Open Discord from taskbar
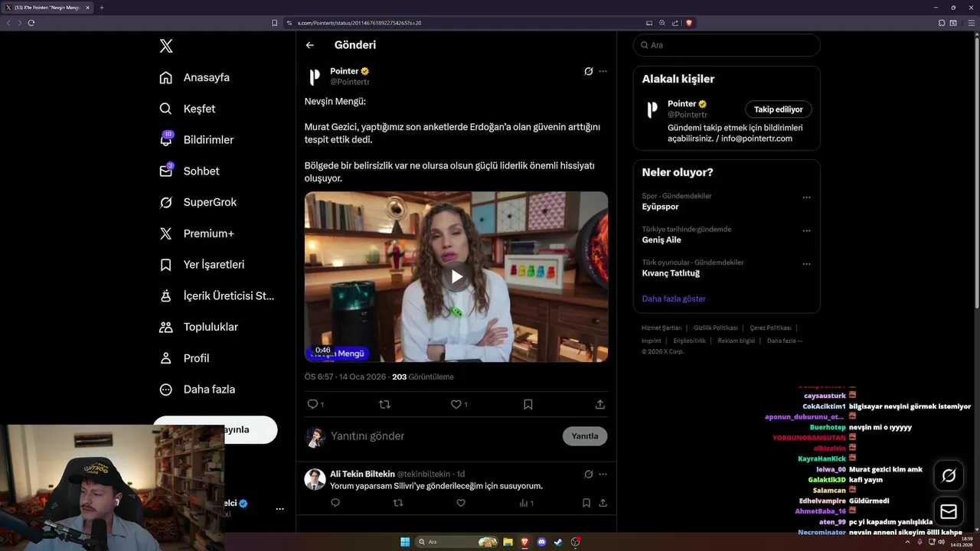Viewport: 980px width, 551px height. point(542,542)
